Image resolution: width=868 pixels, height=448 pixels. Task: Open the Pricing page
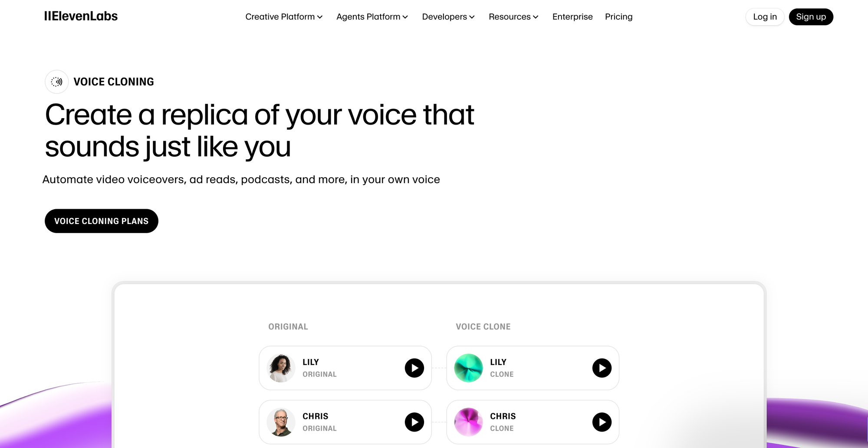pos(618,17)
